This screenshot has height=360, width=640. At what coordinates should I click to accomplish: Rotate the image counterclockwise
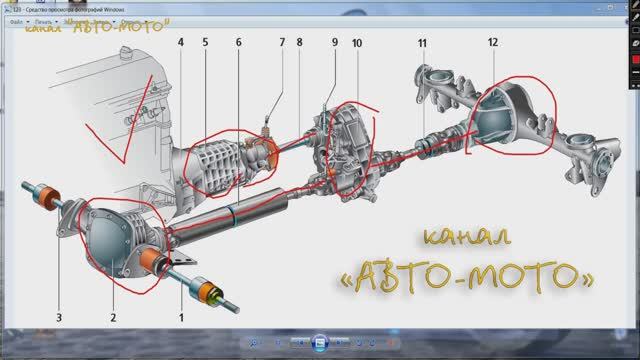(359, 343)
